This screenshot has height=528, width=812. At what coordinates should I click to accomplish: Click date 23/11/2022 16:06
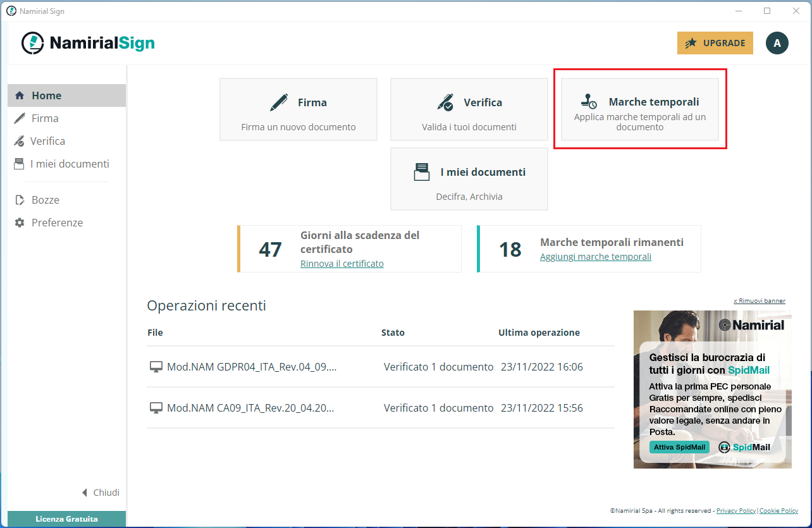tap(542, 367)
